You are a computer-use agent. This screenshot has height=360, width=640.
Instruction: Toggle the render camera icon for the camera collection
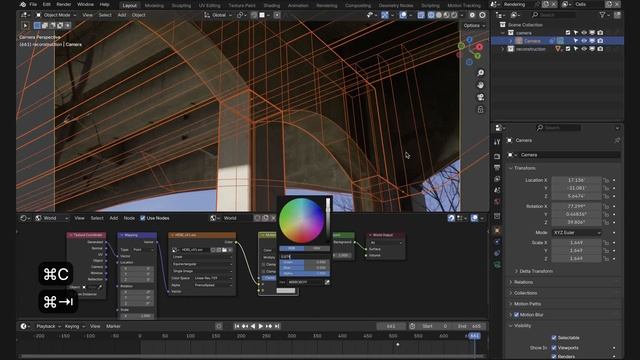pos(600,33)
